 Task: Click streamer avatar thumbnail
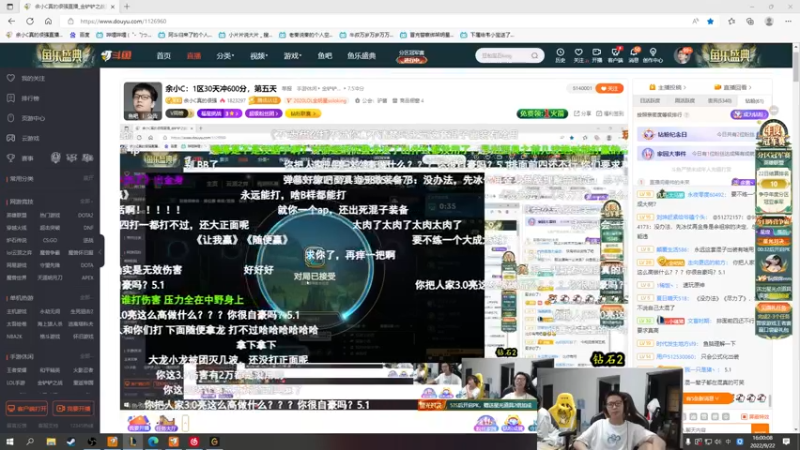pos(143,101)
